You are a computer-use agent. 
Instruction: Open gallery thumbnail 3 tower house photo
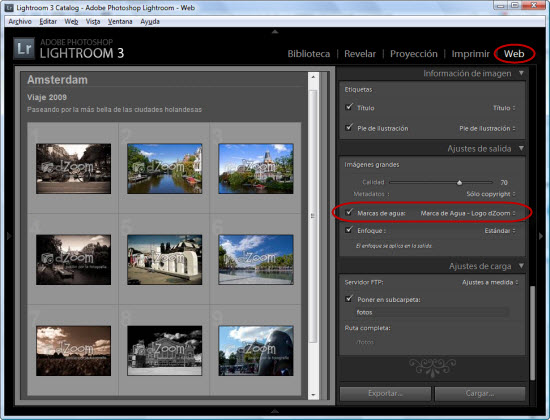(256, 168)
